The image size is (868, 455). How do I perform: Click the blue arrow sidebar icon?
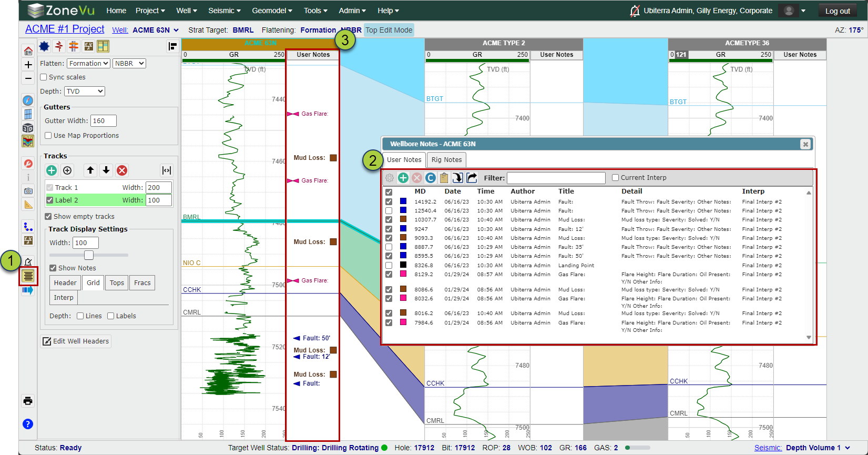(x=28, y=290)
